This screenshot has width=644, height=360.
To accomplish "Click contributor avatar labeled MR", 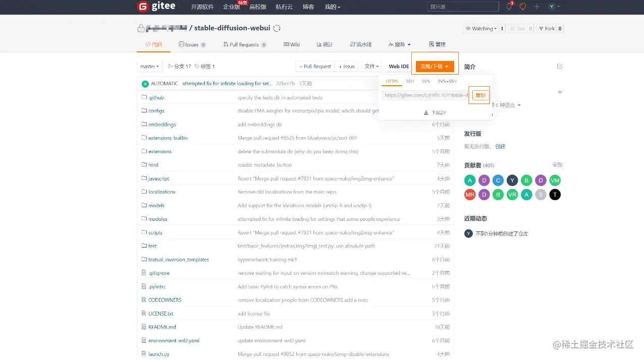I will 470,195.
